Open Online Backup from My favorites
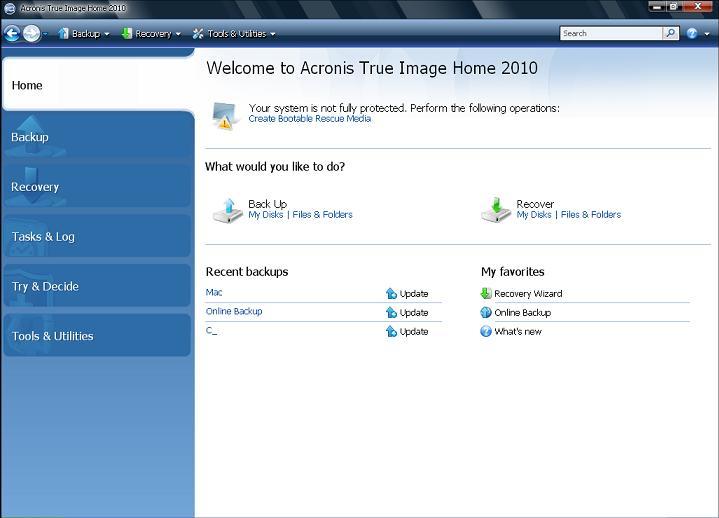The image size is (719, 518). (x=523, y=313)
